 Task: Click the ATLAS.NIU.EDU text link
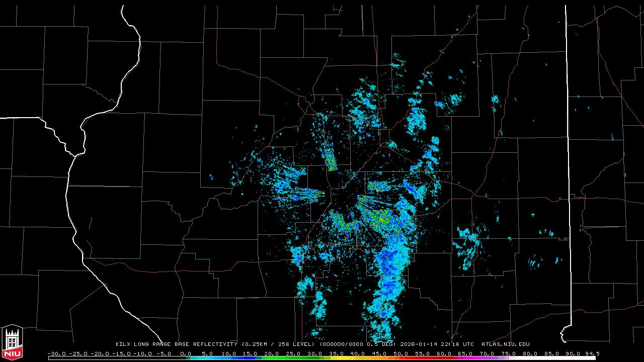pos(505,344)
